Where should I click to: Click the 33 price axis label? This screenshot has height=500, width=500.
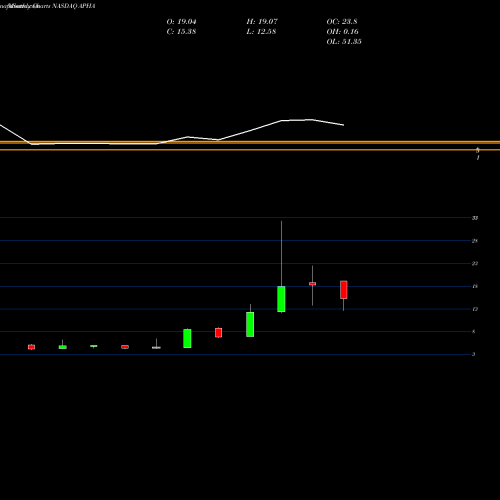coord(475,218)
